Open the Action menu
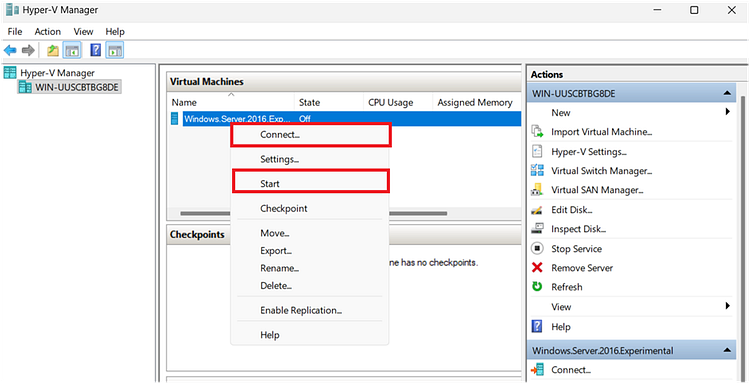 pyautogui.click(x=48, y=32)
